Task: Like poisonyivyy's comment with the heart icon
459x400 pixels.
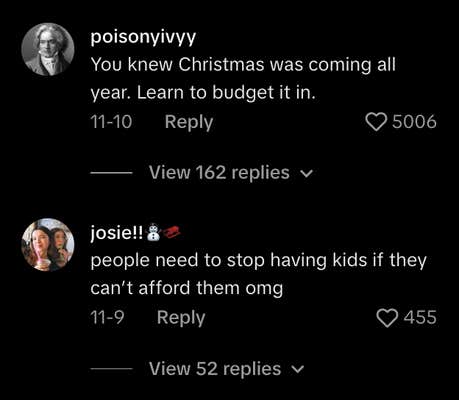Action: click(x=376, y=122)
